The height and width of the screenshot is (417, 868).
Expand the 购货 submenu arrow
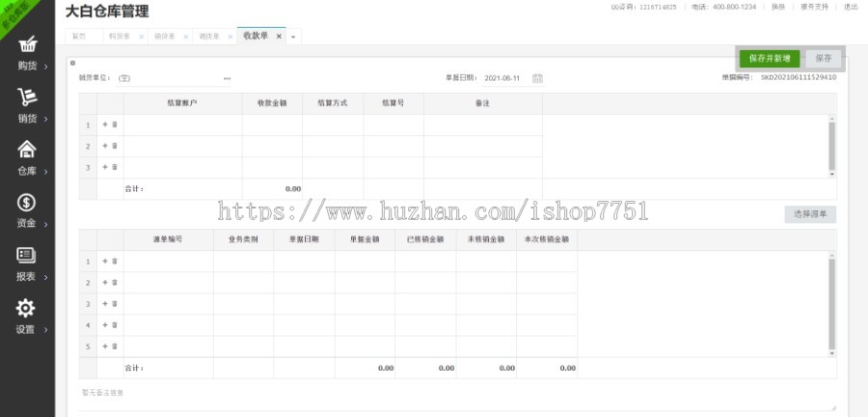pyautogui.click(x=45, y=67)
